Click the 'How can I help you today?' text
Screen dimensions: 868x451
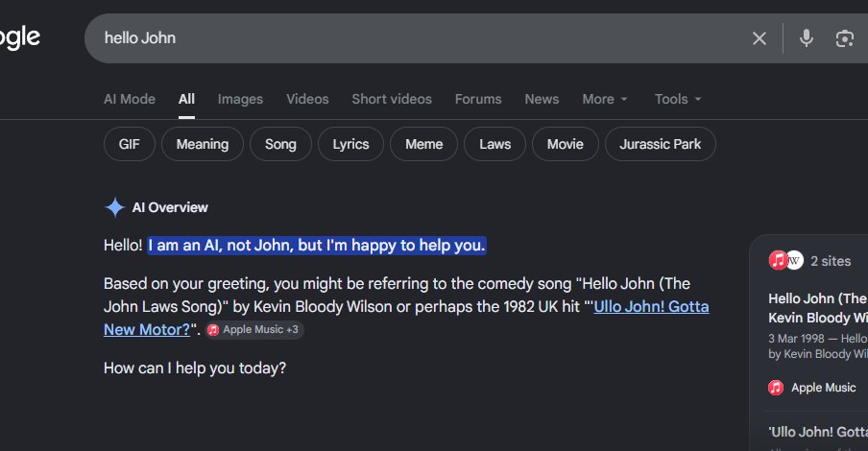tap(195, 368)
